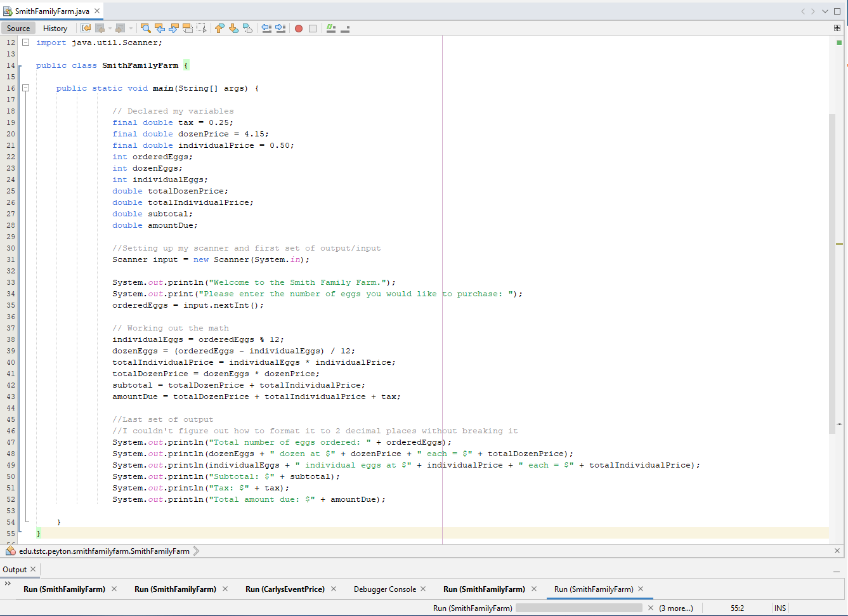848x616 pixels.
Task: Click the Comment lines toolbar icon
Action: [x=330, y=29]
